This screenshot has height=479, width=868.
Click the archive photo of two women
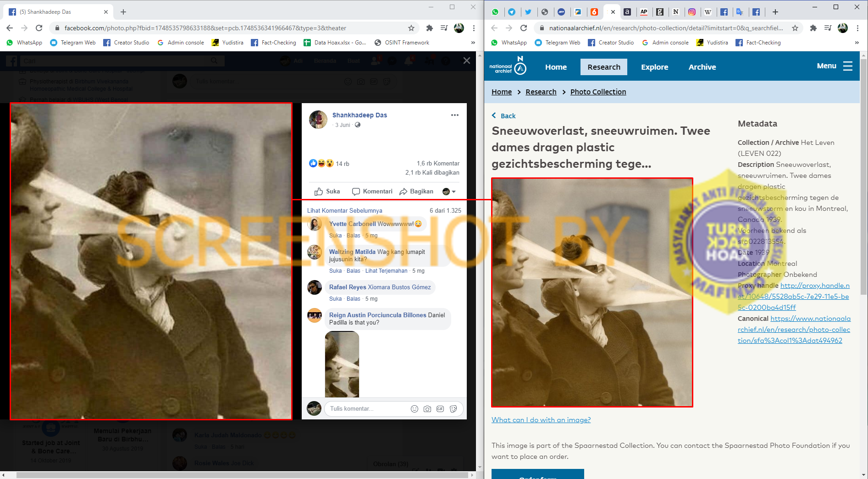click(x=592, y=292)
